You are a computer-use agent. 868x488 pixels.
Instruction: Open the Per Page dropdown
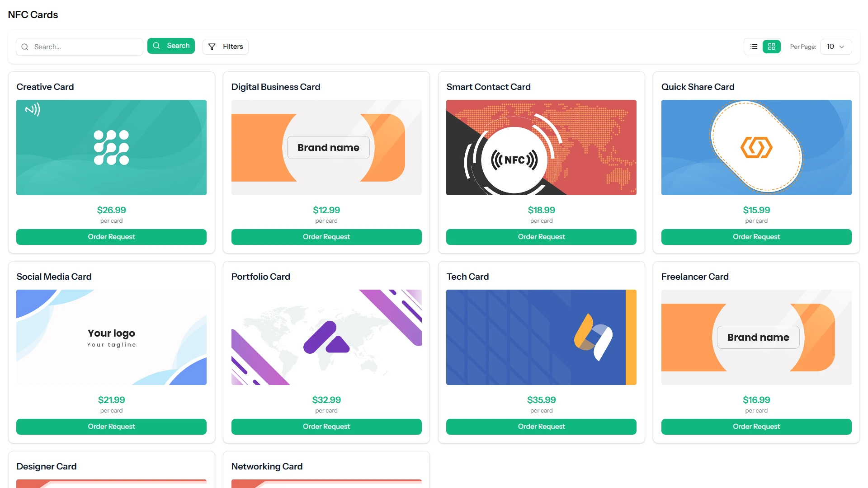pos(835,47)
